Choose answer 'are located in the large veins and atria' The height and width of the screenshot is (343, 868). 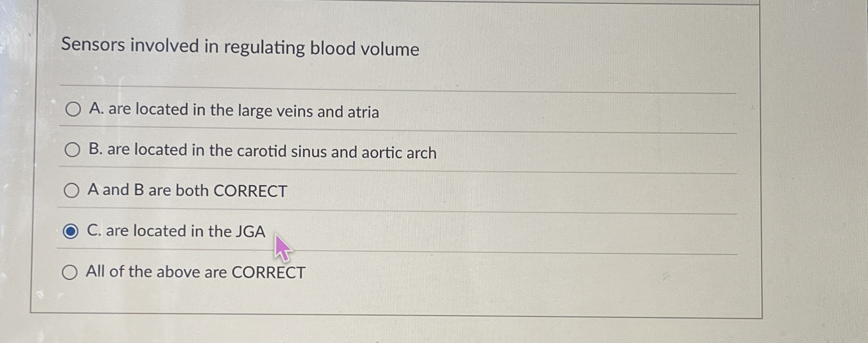click(x=233, y=111)
